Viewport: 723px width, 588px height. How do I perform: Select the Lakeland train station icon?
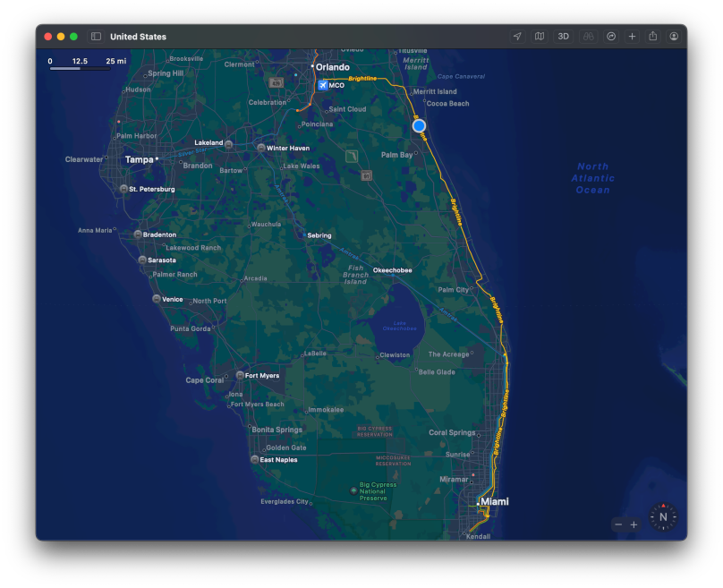coord(229,144)
